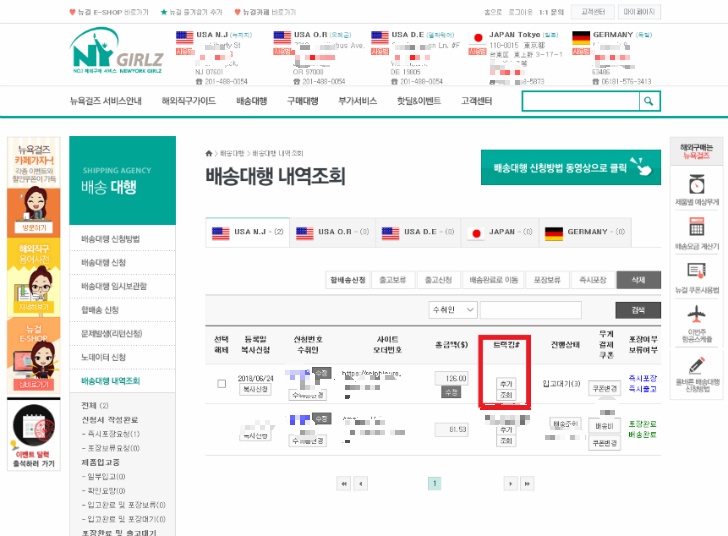Open 배송대행 임시보관함 in sidebar

point(114,286)
